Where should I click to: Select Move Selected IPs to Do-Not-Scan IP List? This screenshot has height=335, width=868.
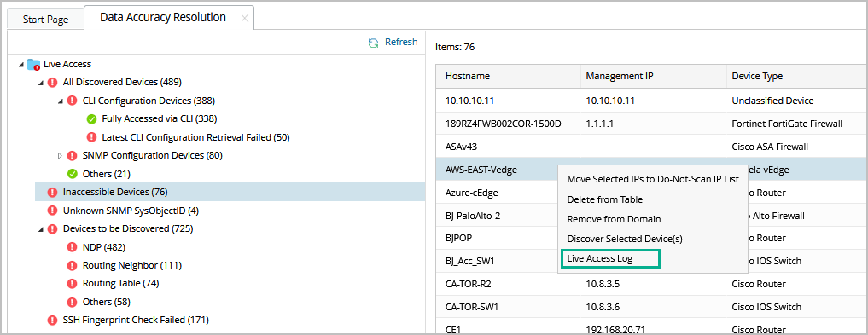[x=653, y=180]
